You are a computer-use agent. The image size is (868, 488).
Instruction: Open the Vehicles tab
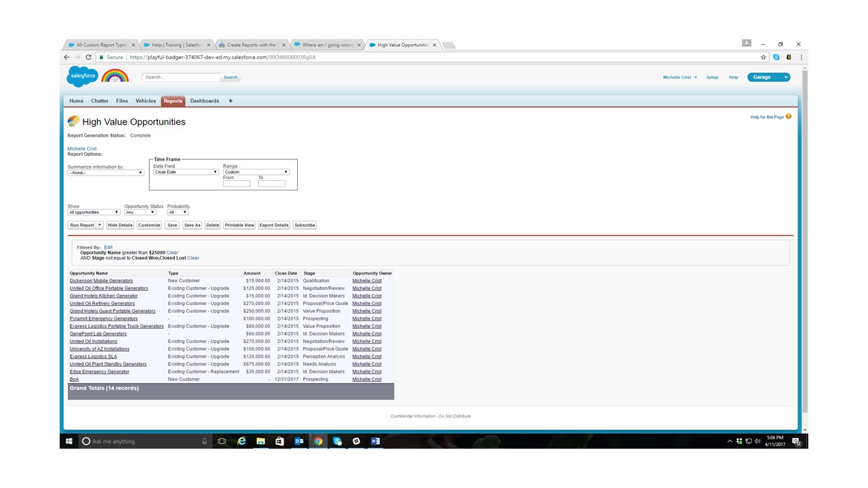[x=146, y=101]
